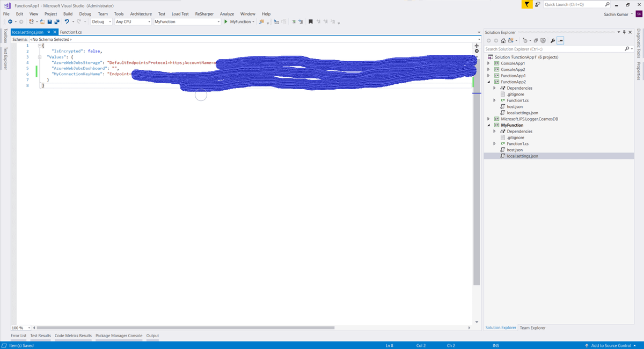Toggle overtype mode by clicking INS
The width and height of the screenshot is (644, 349).
click(495, 345)
